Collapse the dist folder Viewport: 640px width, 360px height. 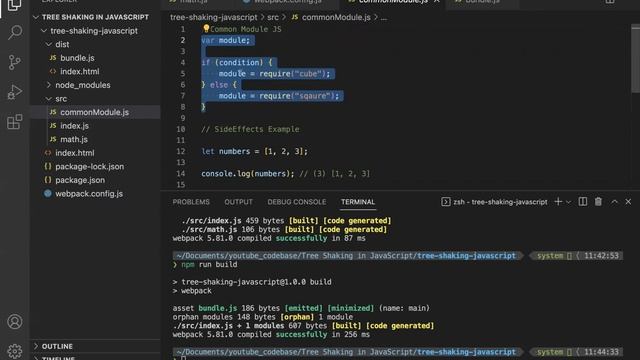coord(49,44)
